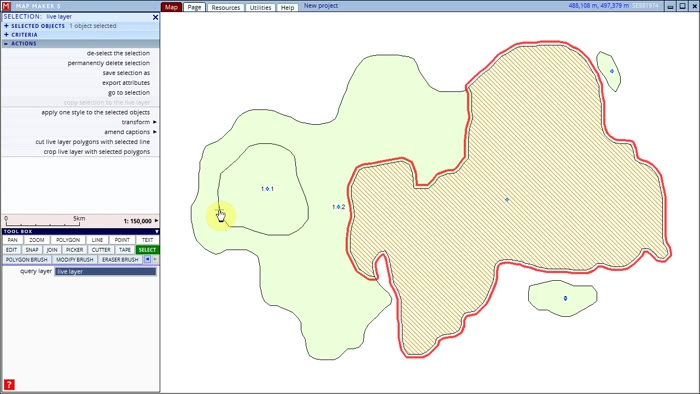Crop live layer with selected polygons
The width and height of the screenshot is (700, 394).
(x=96, y=152)
